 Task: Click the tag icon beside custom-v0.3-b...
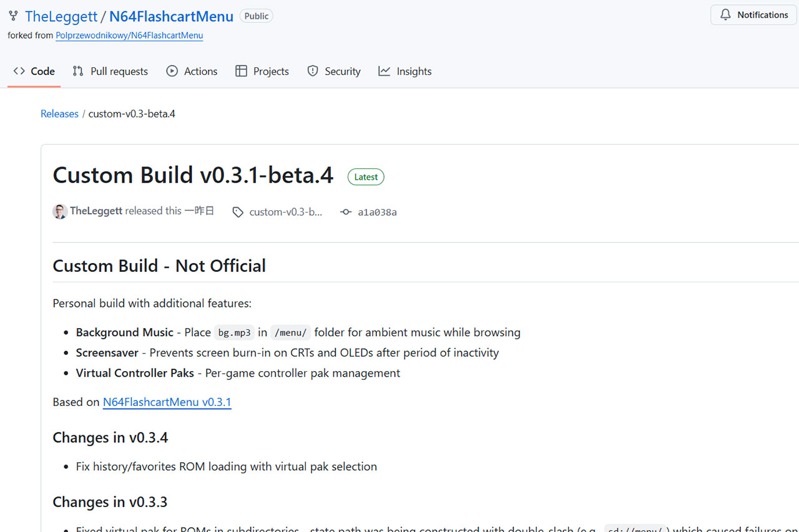238,212
